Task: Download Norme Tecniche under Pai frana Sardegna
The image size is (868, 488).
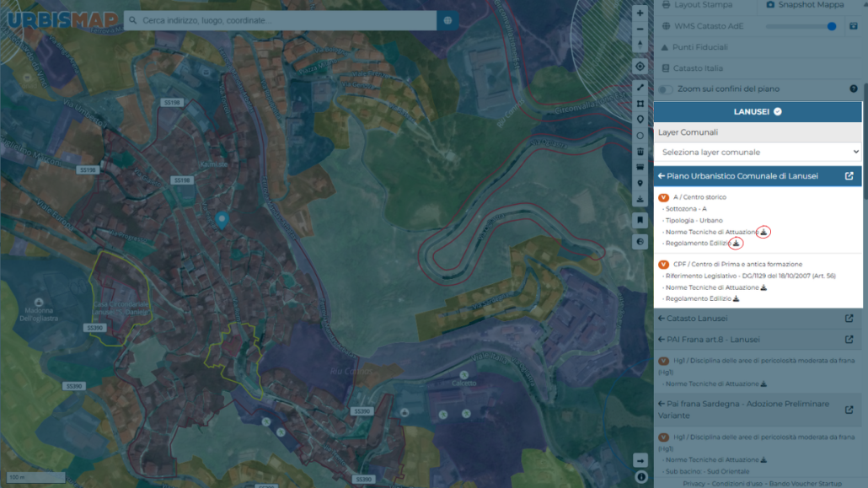Action: [x=764, y=459]
